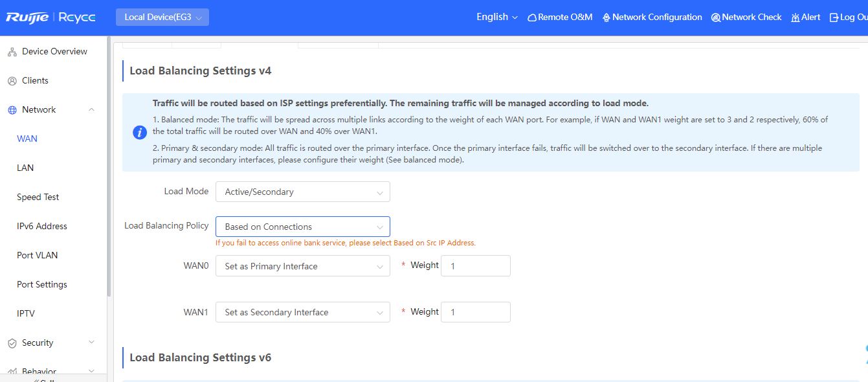Click the Network Configuration icon
The image size is (868, 382).
(606, 17)
